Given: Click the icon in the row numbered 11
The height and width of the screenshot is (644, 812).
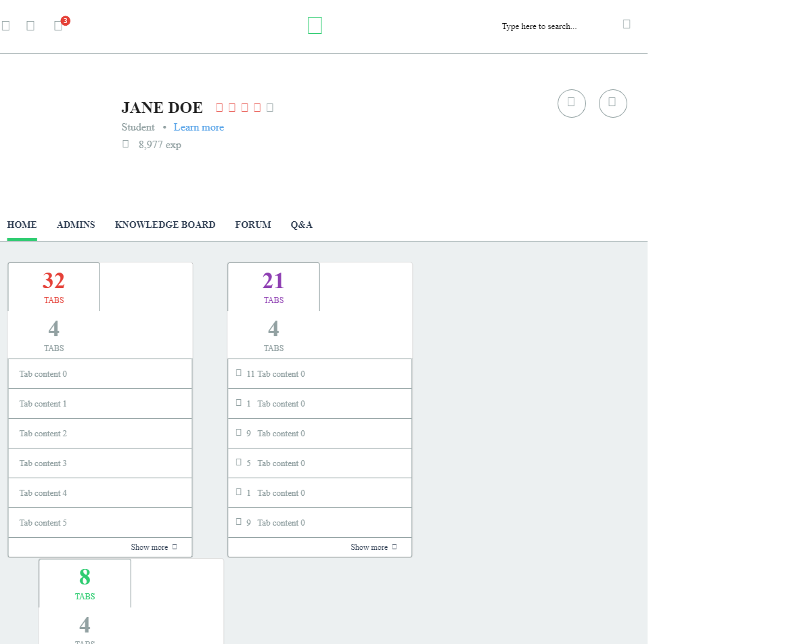Looking at the screenshot, I should click(x=238, y=373).
